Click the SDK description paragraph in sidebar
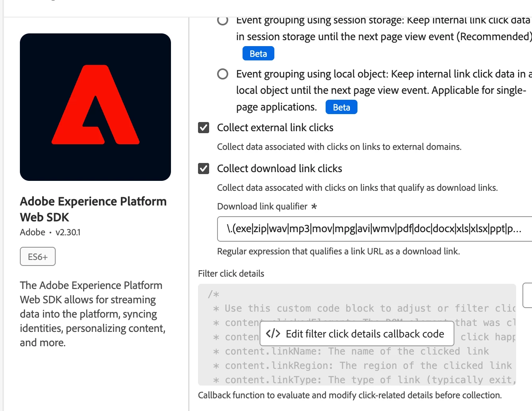 (93, 314)
